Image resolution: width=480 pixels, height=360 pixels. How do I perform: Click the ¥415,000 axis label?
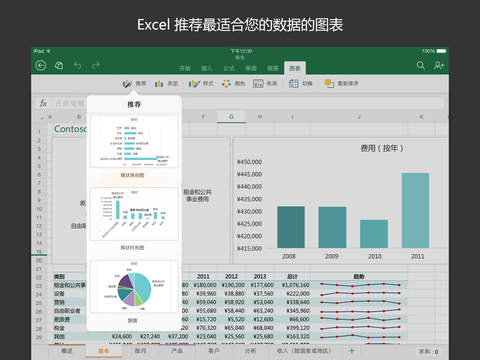[249, 248]
